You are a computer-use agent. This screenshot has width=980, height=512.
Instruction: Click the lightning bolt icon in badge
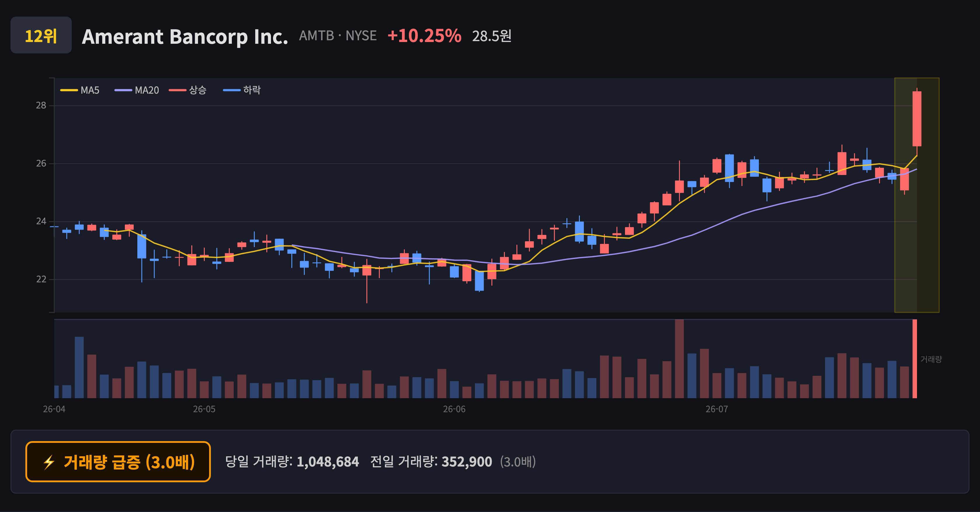pos(49,462)
